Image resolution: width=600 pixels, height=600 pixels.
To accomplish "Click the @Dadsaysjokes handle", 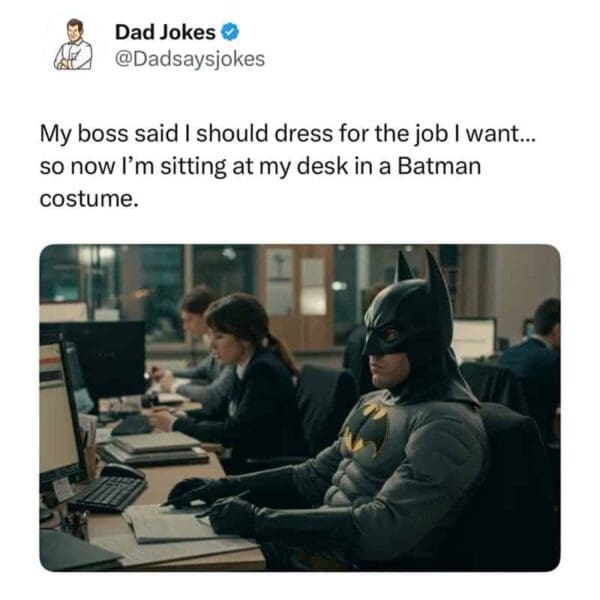I will [190, 59].
